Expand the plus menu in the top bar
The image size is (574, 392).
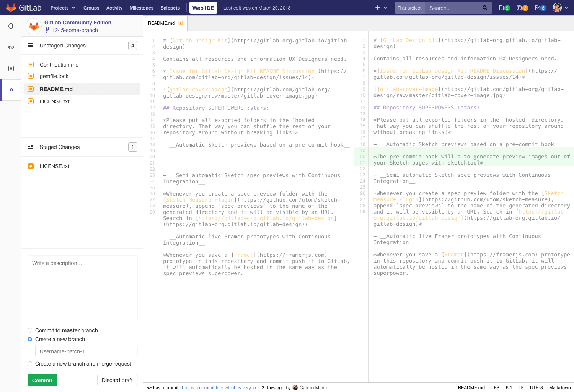(379, 7)
